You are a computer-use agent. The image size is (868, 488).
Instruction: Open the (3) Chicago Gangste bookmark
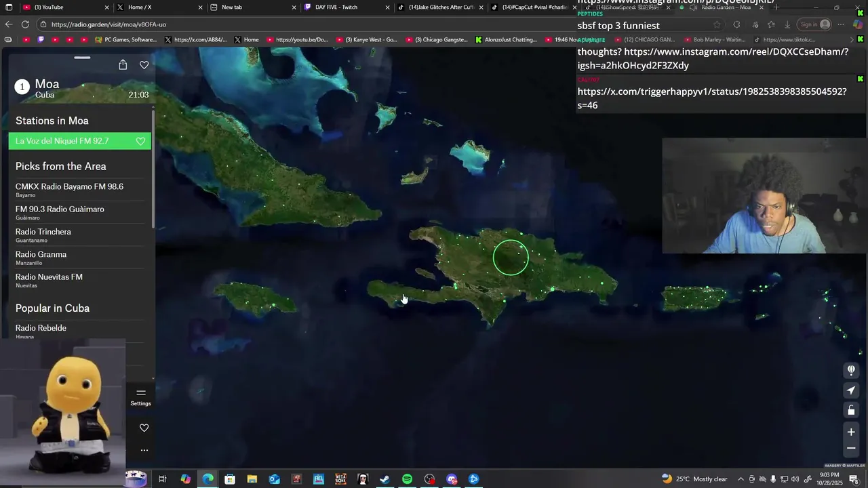(x=437, y=40)
